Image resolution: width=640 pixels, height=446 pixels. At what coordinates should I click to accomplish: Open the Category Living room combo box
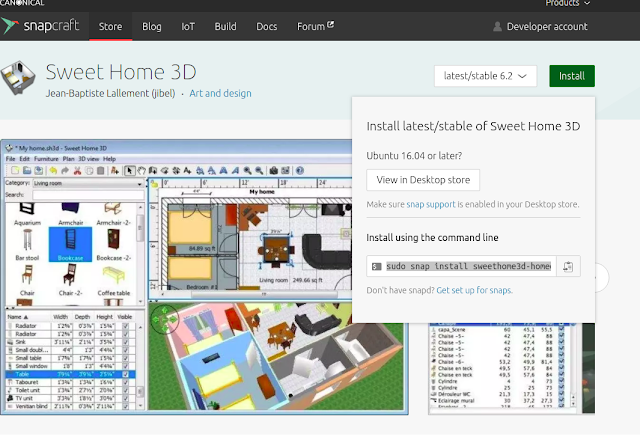pos(88,183)
